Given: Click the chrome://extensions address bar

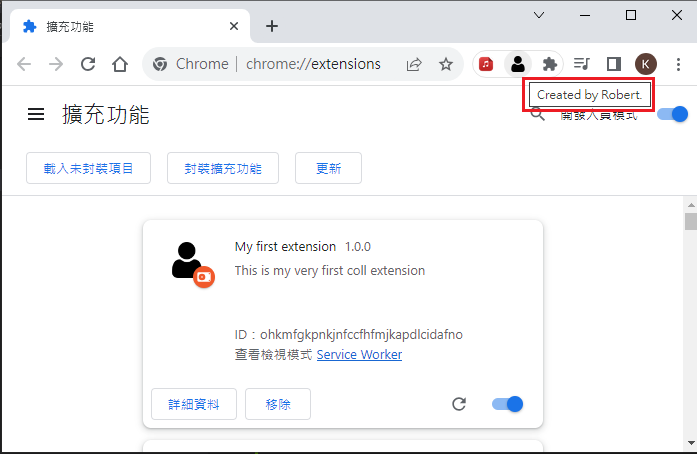Looking at the screenshot, I should pyautogui.click(x=290, y=64).
